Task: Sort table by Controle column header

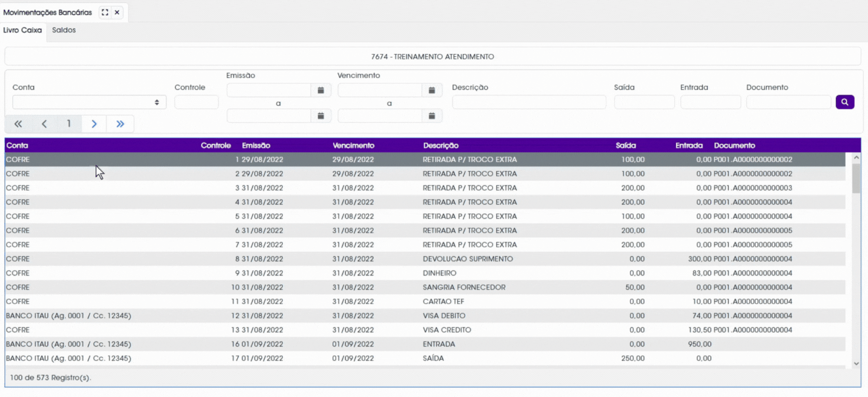Action: click(x=216, y=146)
